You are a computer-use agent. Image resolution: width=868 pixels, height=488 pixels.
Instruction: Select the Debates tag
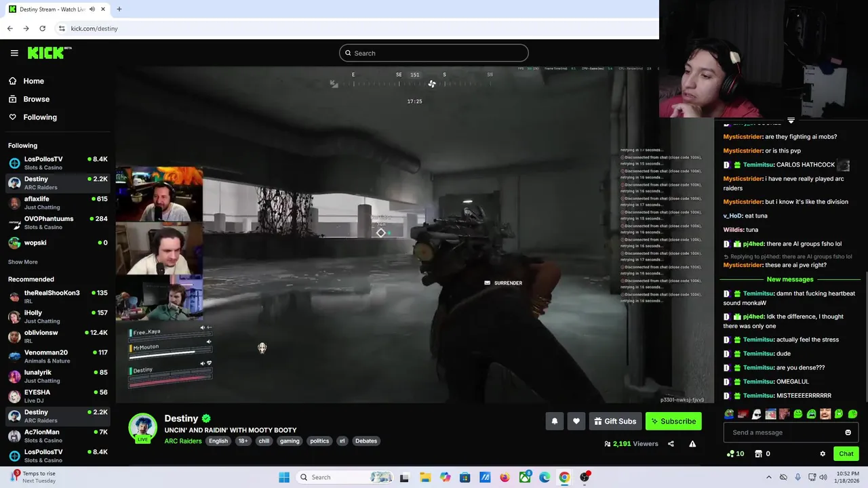tap(366, 441)
